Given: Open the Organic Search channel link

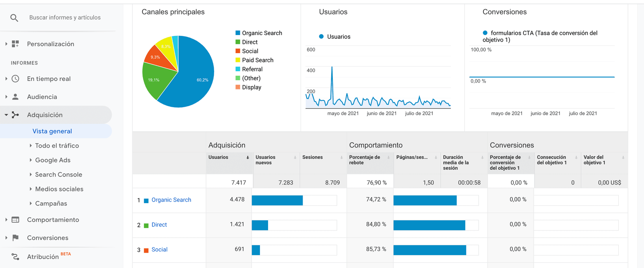Looking at the screenshot, I should click(171, 200).
